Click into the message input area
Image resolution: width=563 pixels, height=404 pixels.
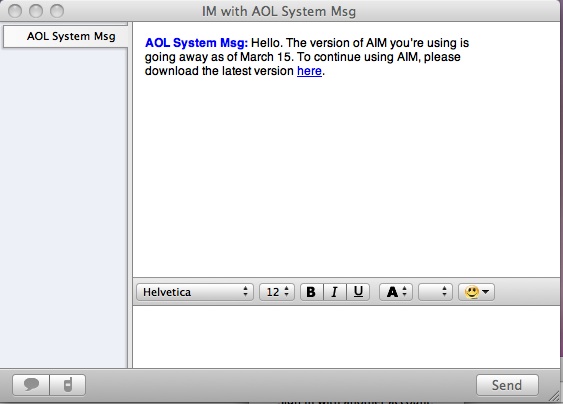click(346, 336)
